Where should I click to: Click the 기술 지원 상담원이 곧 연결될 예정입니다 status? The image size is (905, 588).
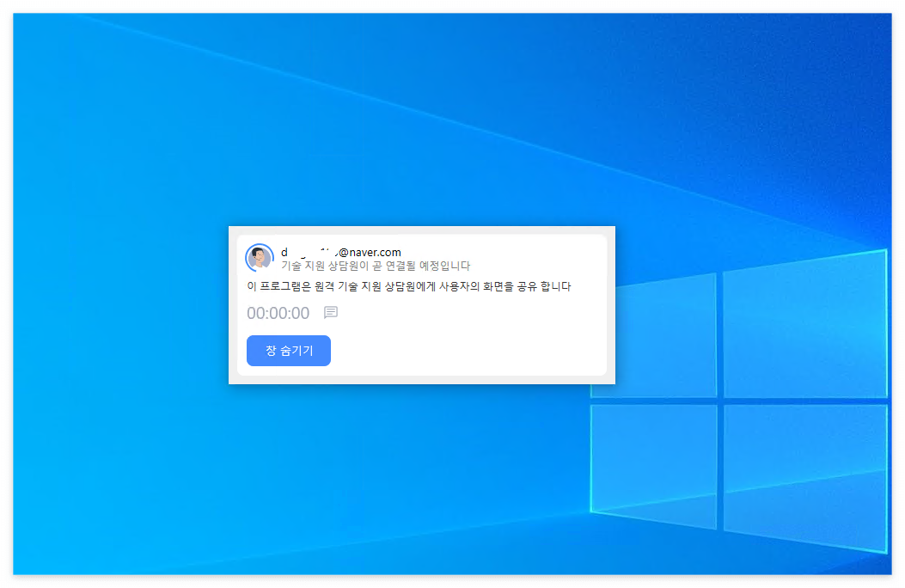point(376,266)
